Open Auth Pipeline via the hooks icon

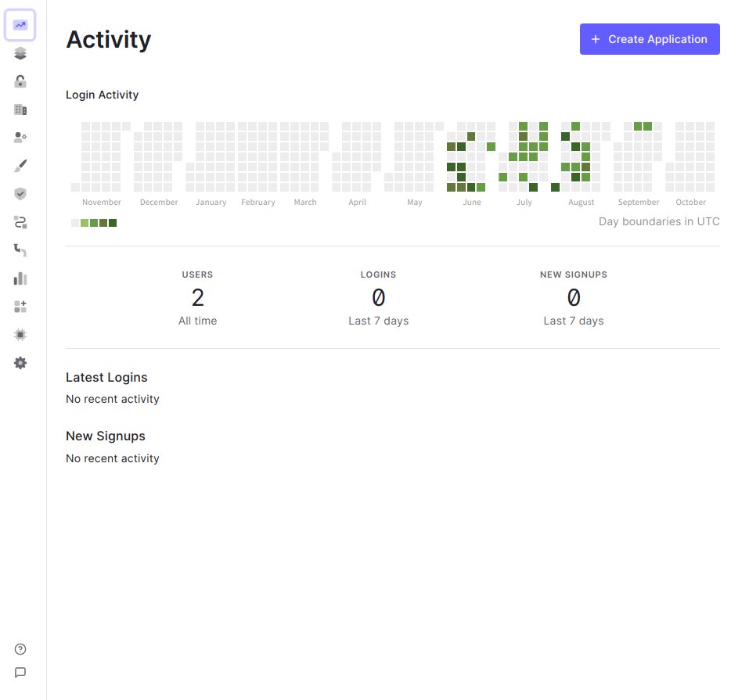point(20,250)
